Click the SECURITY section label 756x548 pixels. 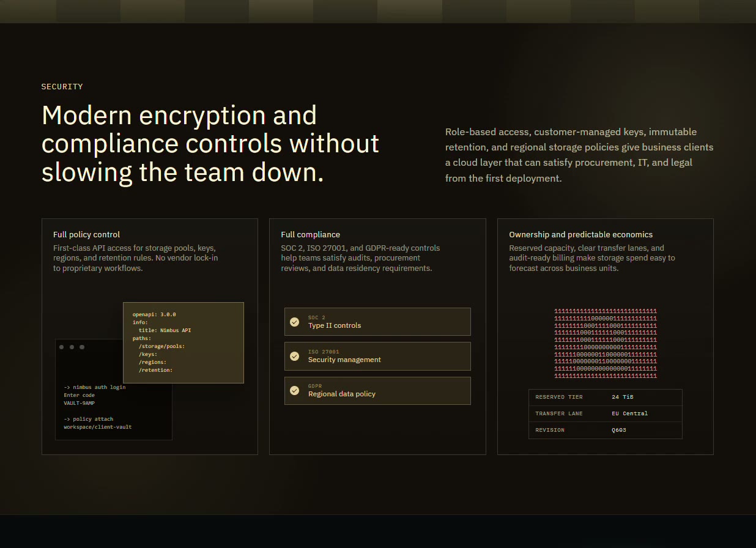pyautogui.click(x=62, y=87)
